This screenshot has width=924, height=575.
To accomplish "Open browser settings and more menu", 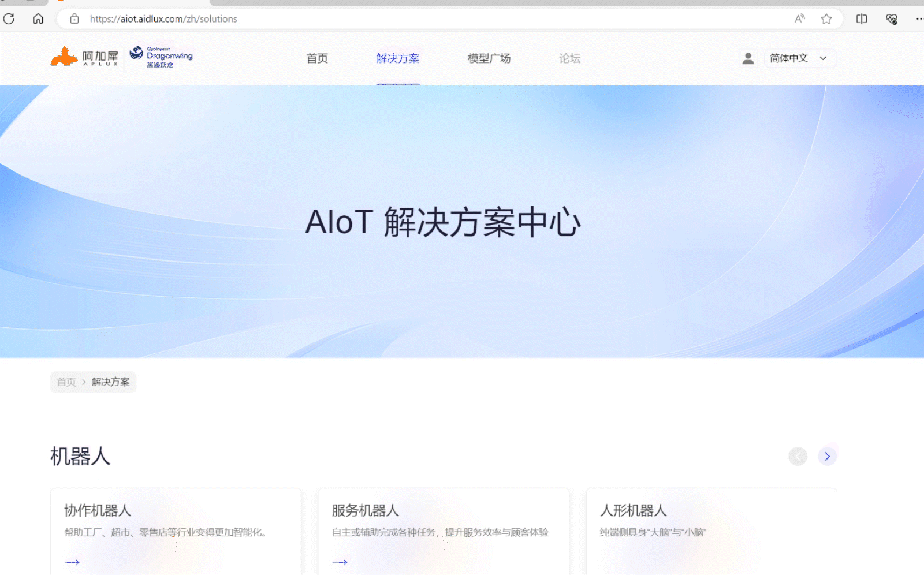I will click(x=919, y=19).
